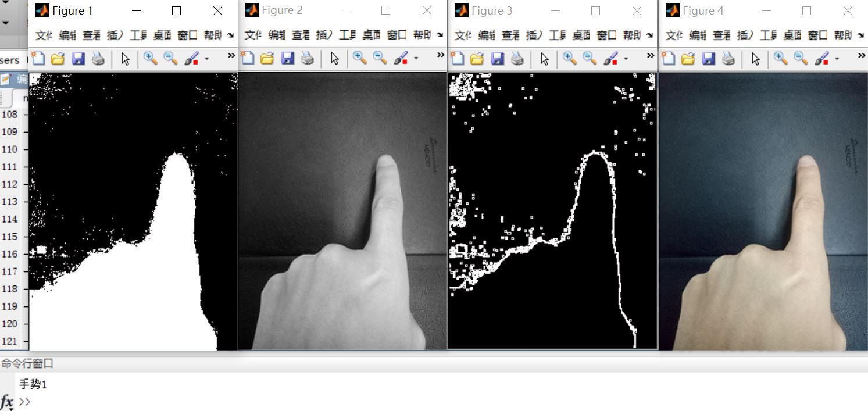
Task: Click the binary hand image in Figure 1
Action: pos(133,211)
